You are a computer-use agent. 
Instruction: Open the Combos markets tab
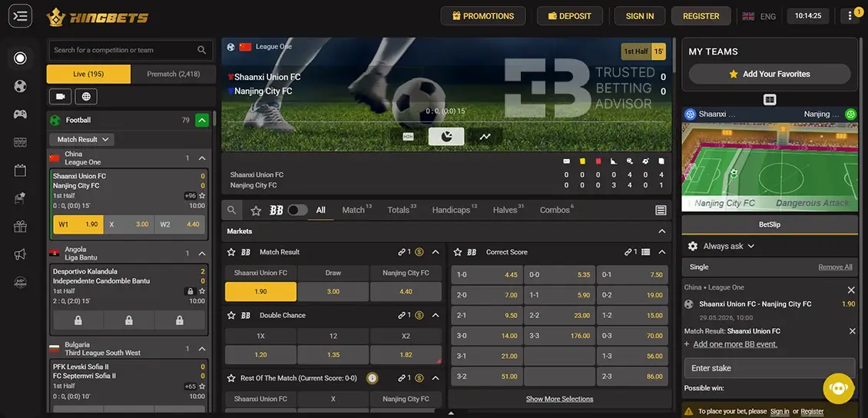[557, 210]
